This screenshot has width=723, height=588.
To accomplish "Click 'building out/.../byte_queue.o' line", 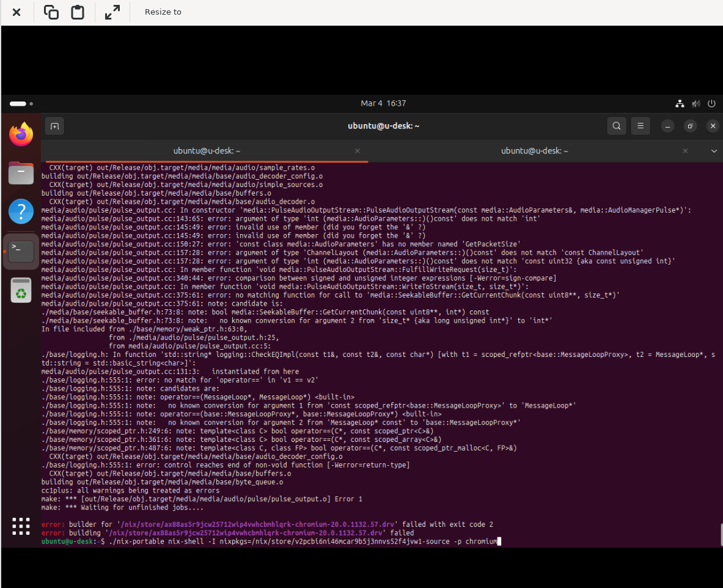I will pos(163,482).
